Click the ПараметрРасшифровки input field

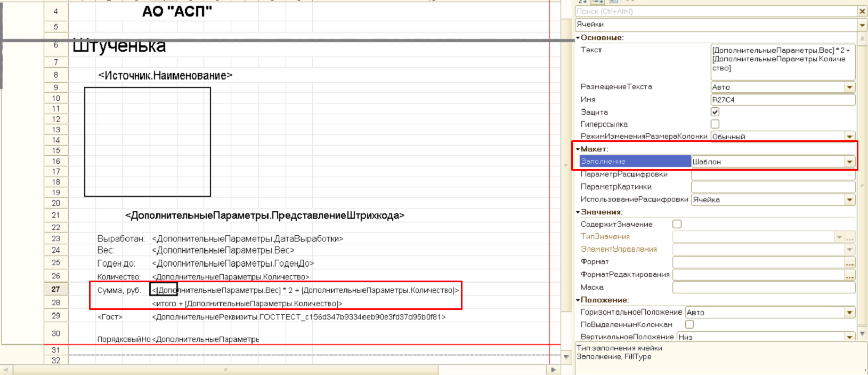(x=773, y=174)
